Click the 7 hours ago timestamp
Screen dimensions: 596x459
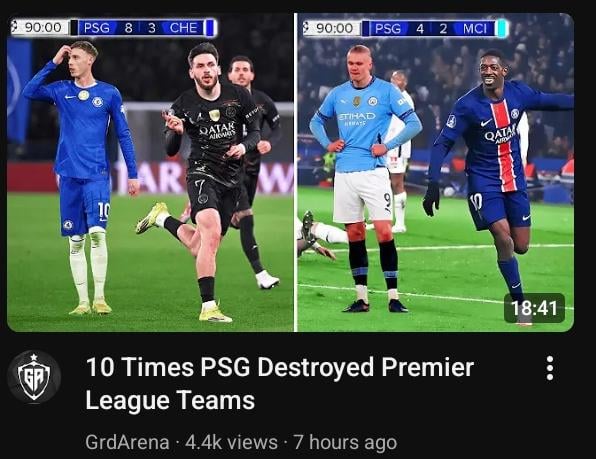point(345,442)
